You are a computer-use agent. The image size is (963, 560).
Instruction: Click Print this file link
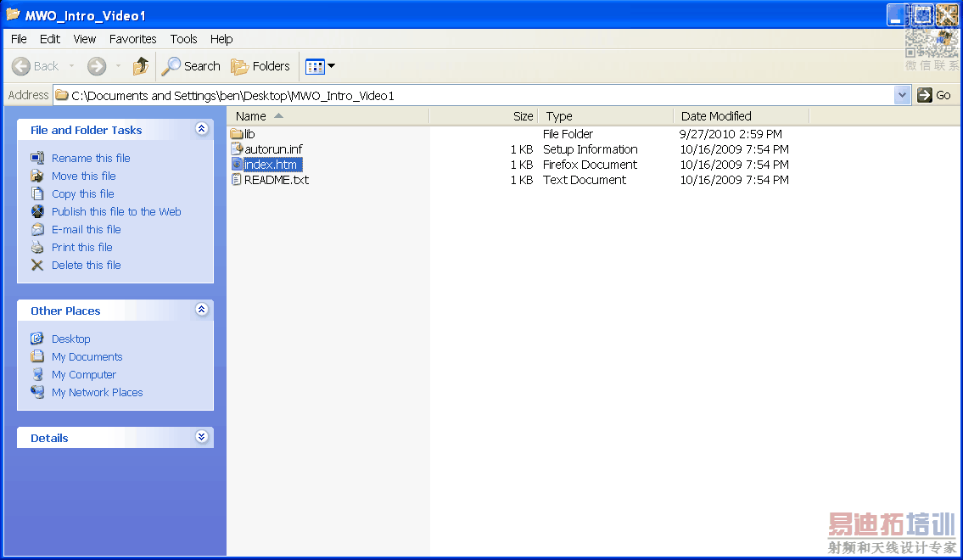point(81,247)
